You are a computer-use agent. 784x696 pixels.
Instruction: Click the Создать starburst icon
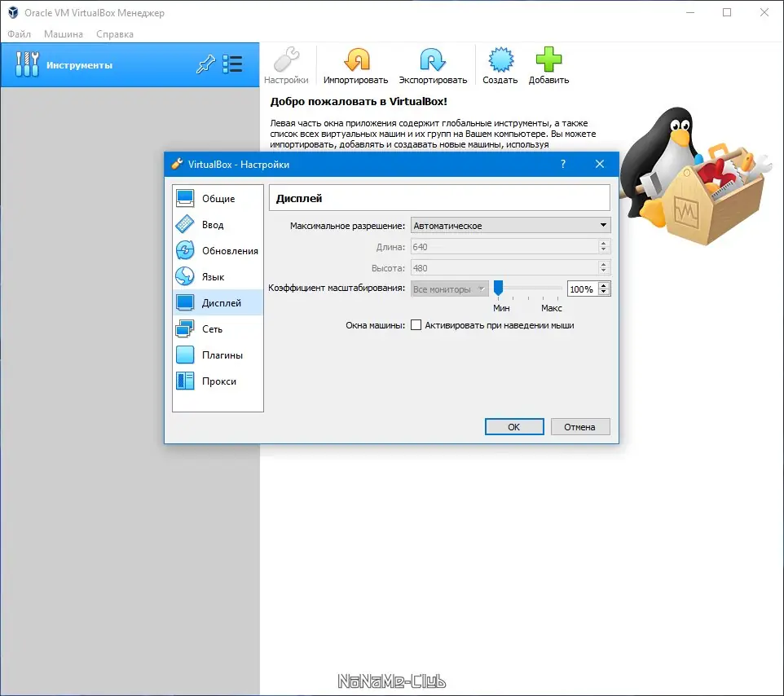click(500, 59)
